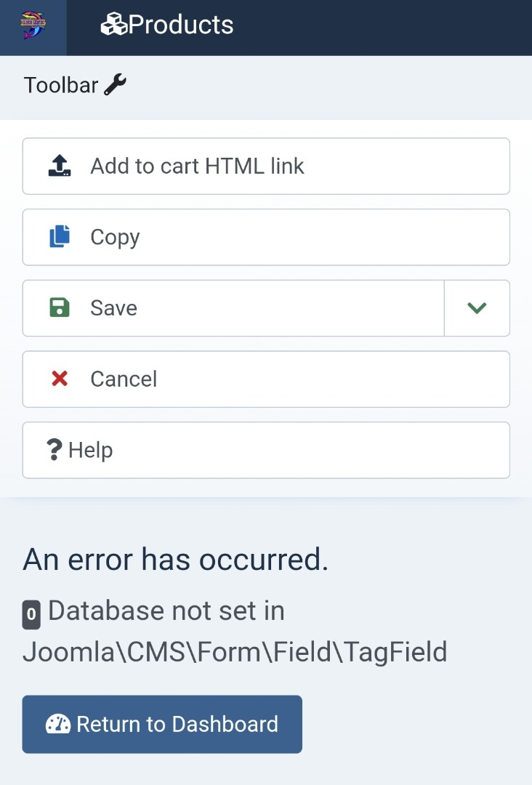This screenshot has height=785, width=532.
Task: Open Help from the toolbar
Action: point(266,450)
